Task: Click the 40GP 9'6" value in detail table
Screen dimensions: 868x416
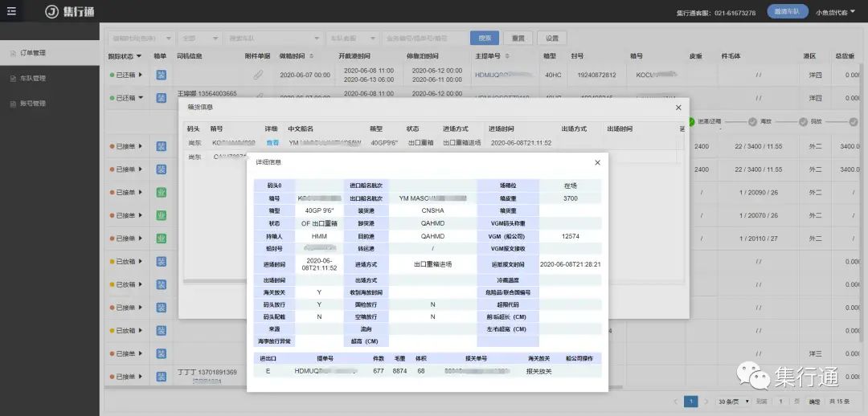Action: tap(319, 210)
